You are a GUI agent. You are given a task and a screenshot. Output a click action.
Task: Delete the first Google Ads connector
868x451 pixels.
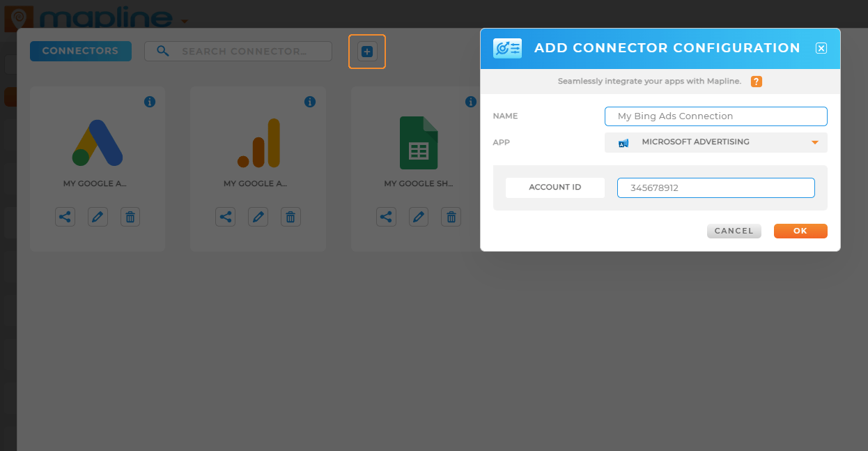[130, 217]
